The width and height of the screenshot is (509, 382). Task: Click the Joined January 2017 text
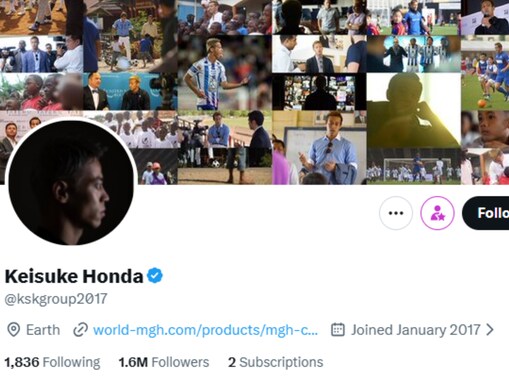pos(415,330)
